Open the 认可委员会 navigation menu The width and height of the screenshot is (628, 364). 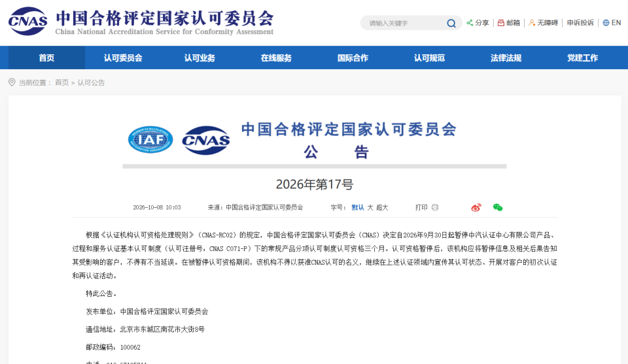tap(123, 58)
